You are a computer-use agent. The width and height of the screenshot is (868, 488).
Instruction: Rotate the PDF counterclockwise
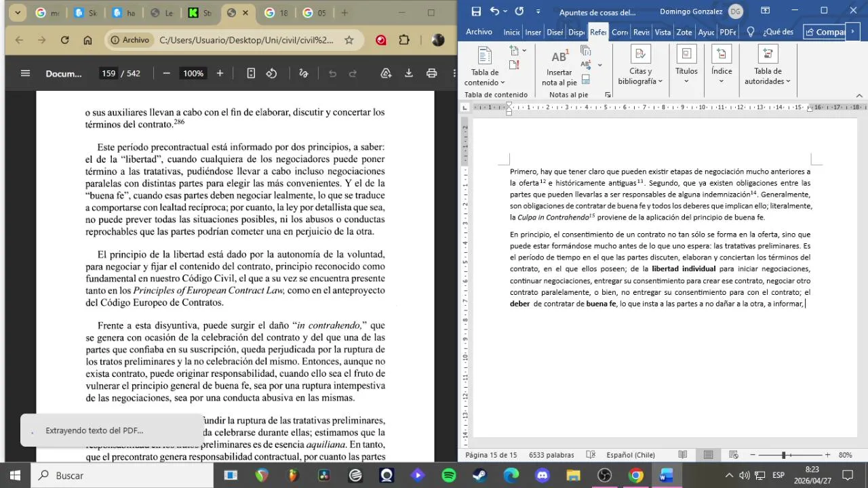pyautogui.click(x=271, y=73)
